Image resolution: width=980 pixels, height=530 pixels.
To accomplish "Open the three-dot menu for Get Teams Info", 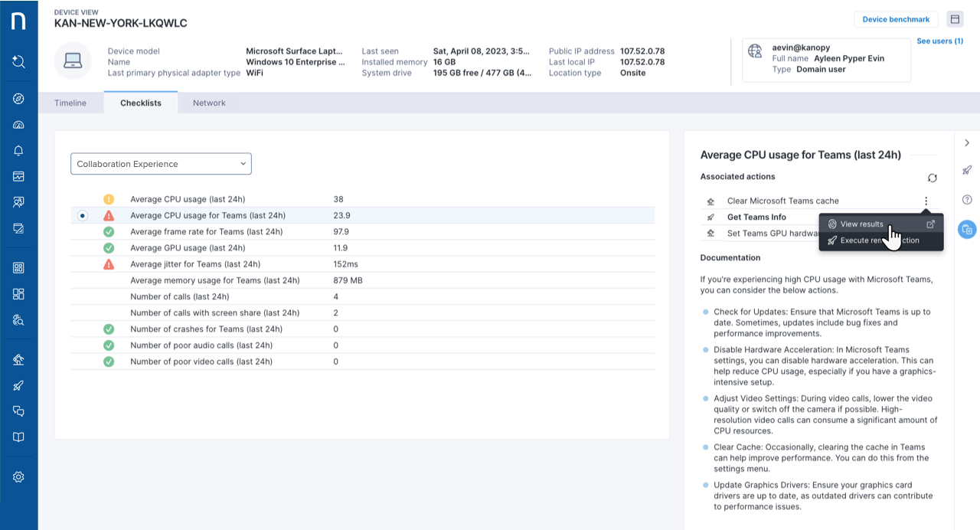I will point(926,201).
